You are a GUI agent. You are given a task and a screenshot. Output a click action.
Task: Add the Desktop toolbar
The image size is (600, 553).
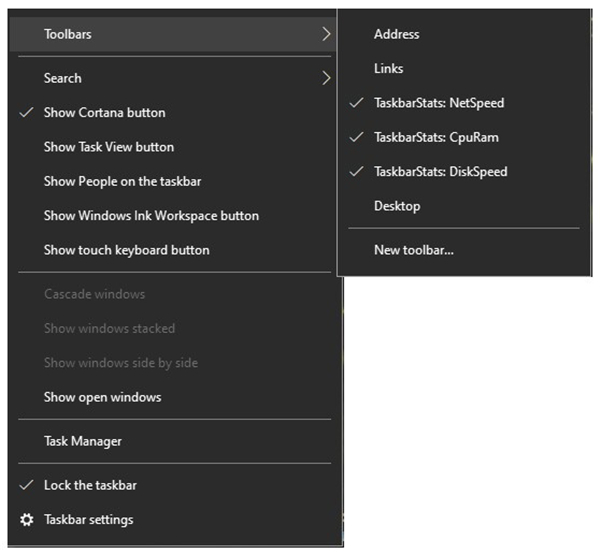397,206
